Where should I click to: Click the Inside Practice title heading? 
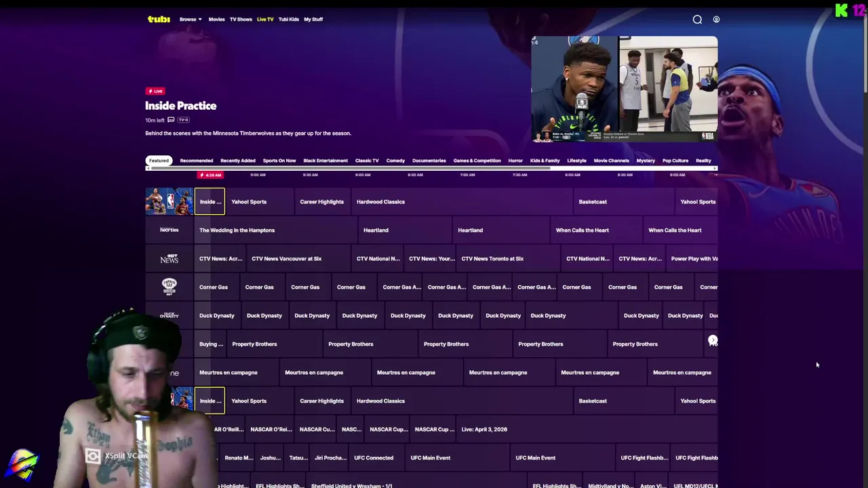180,106
